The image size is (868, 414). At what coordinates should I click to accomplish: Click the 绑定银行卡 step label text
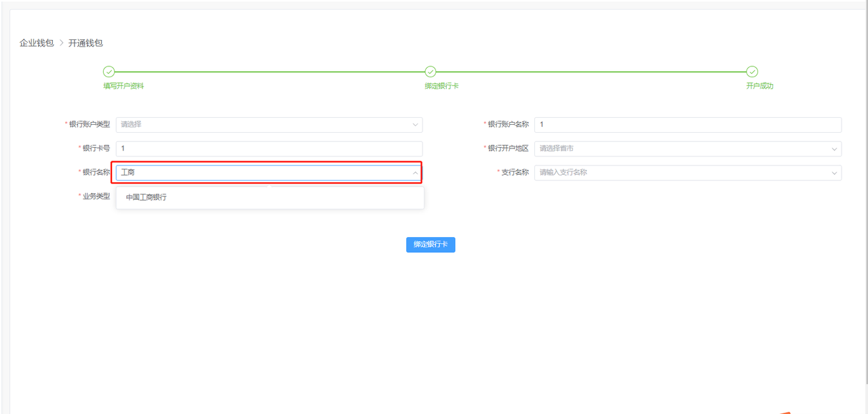click(441, 86)
